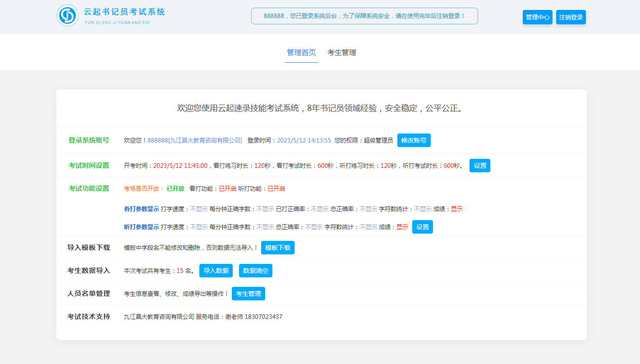Click the 考试时间设置 row label
This screenshot has width=640, height=364.
click(89, 166)
